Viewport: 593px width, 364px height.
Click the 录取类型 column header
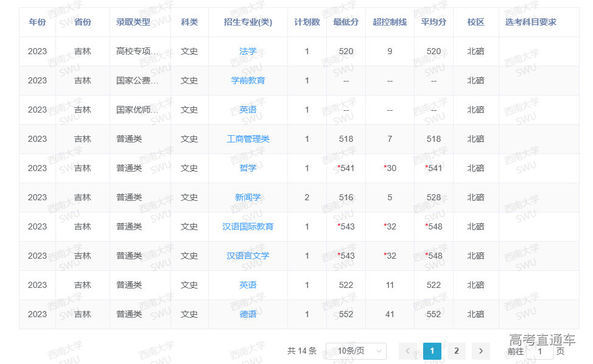coord(133,22)
